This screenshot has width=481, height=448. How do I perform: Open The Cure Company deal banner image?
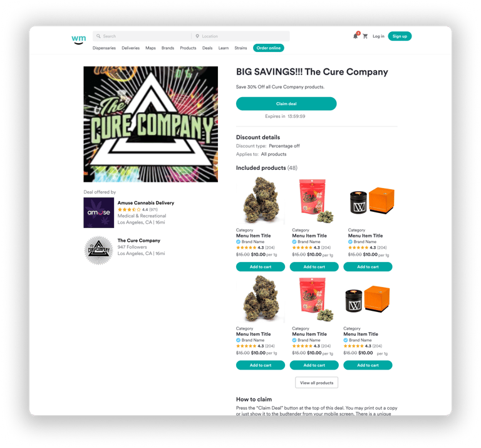coord(150,124)
